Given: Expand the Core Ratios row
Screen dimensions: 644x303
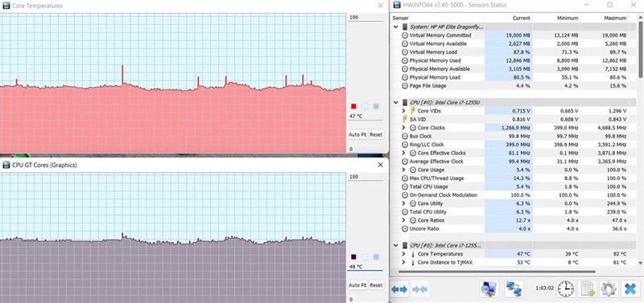Looking at the screenshot, I should [404, 220].
